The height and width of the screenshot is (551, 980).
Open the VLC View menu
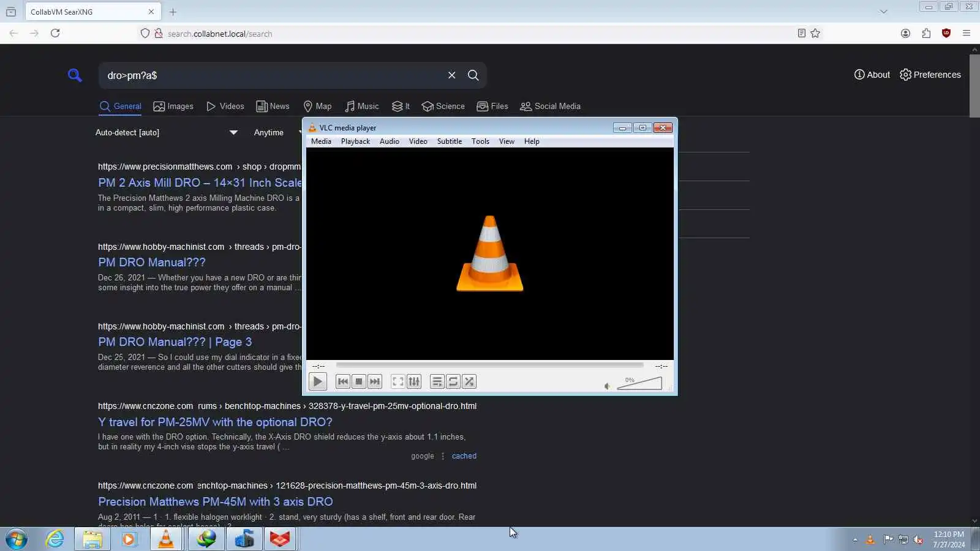pyautogui.click(x=507, y=141)
